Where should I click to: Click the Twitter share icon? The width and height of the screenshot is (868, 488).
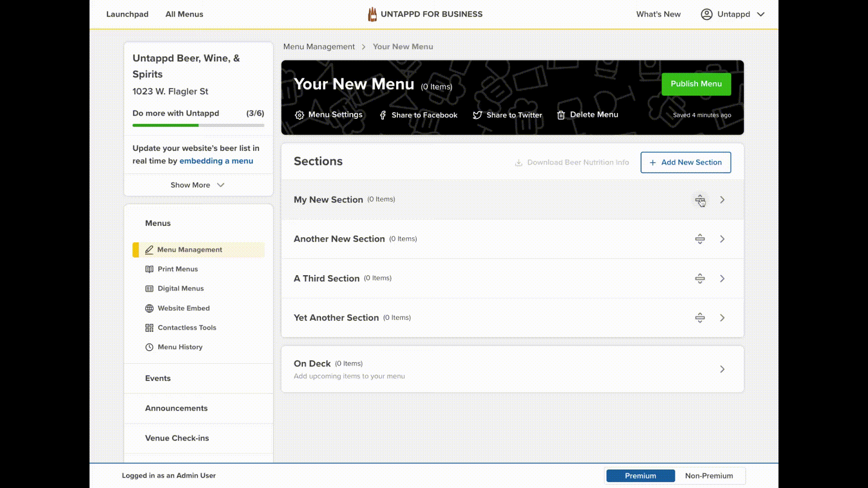point(477,115)
